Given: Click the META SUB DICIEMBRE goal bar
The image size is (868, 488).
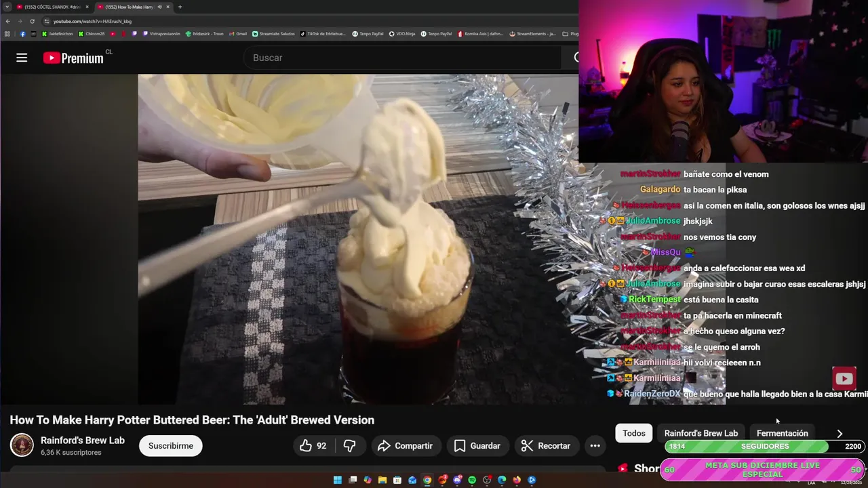Looking at the screenshot, I should (762, 469).
